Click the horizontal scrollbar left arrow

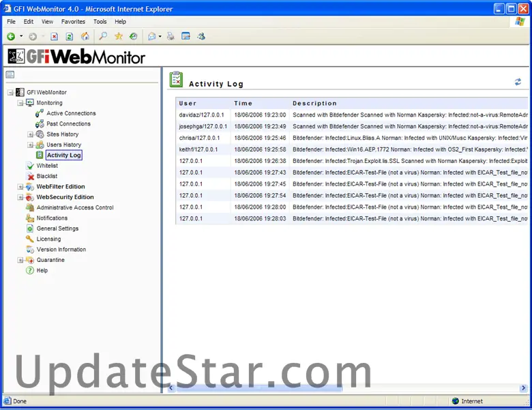click(x=171, y=387)
